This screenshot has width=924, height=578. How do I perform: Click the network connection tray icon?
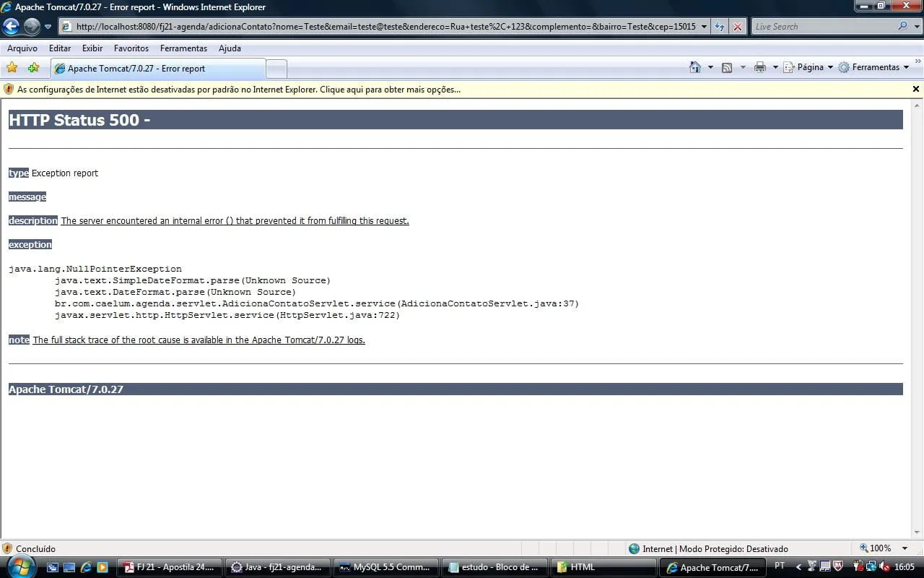(871, 566)
